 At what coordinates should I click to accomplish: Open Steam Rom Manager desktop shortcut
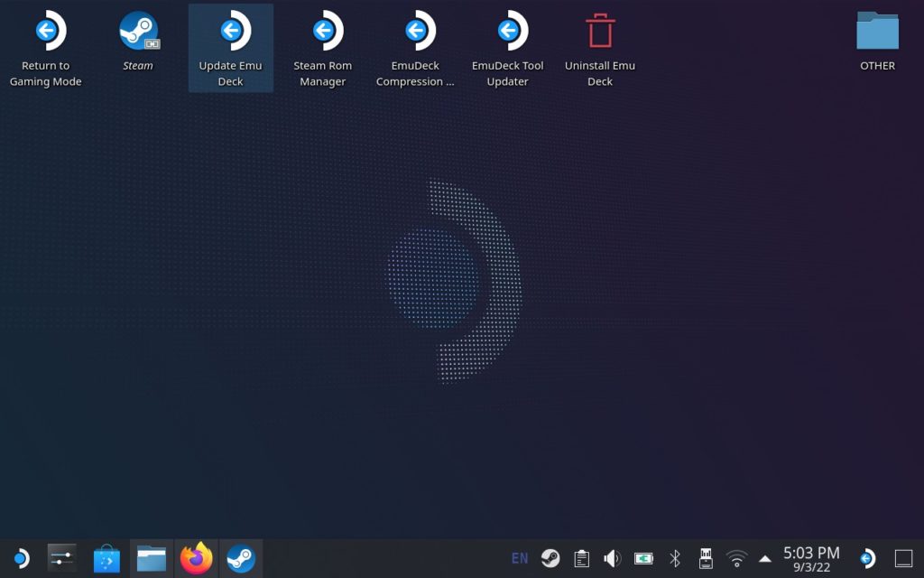[323, 49]
